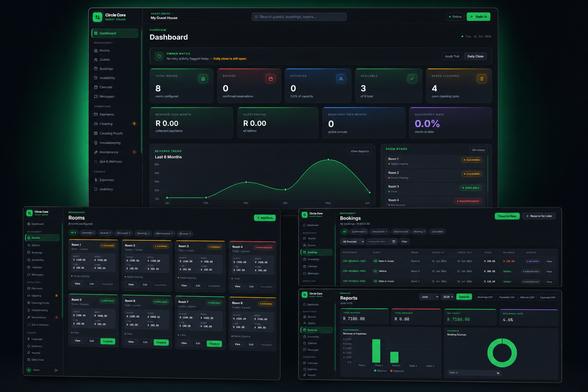This screenshot has width=588, height=392.
Task: Click Check In Now in Bookings window
Action: 507,216
